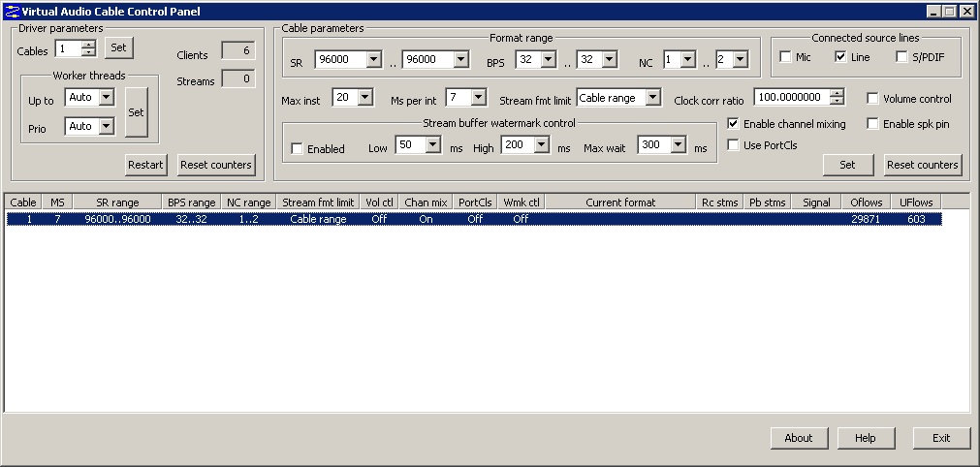Click the Clock corr ratio stepper arrows

click(x=837, y=98)
